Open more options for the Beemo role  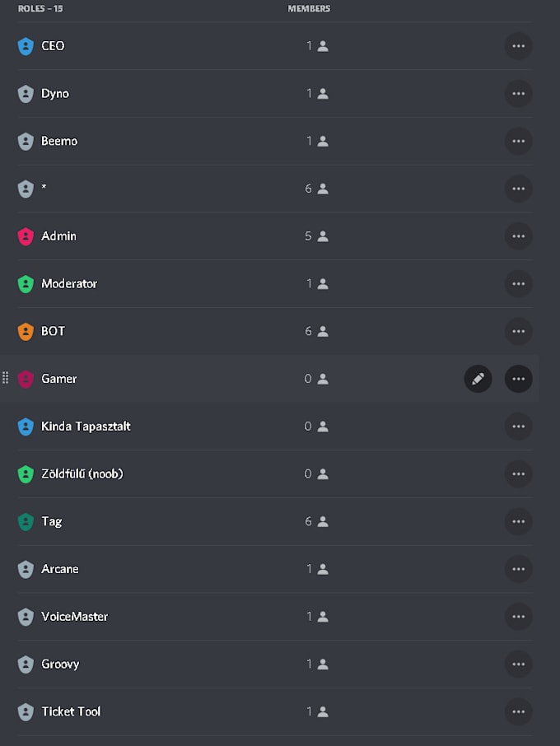point(519,141)
